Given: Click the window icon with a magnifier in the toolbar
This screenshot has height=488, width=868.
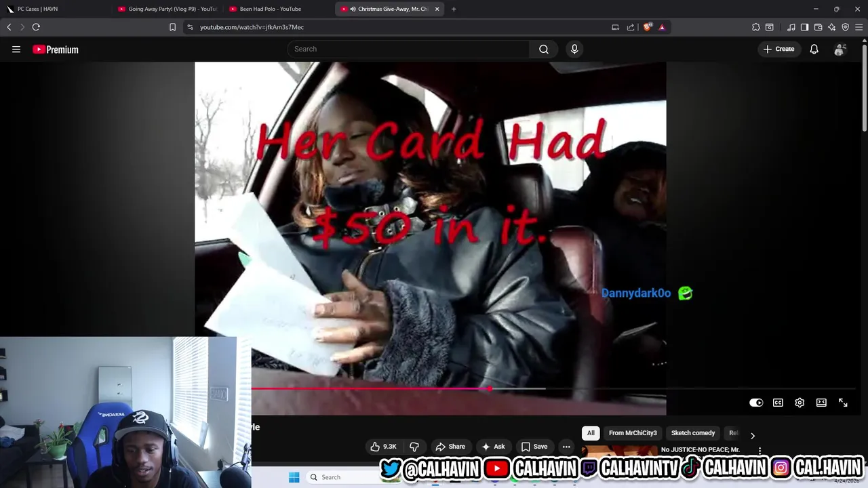Looking at the screenshot, I should pos(770,27).
